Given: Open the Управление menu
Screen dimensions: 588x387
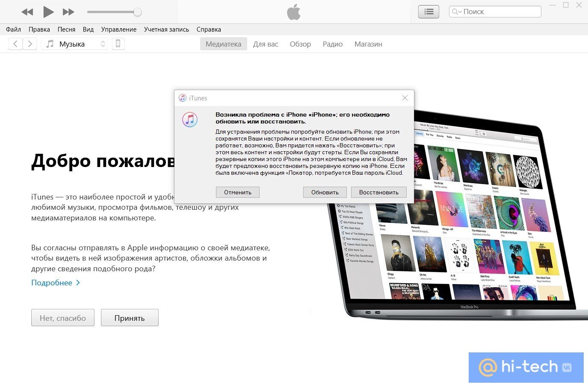Looking at the screenshot, I should 119,29.
